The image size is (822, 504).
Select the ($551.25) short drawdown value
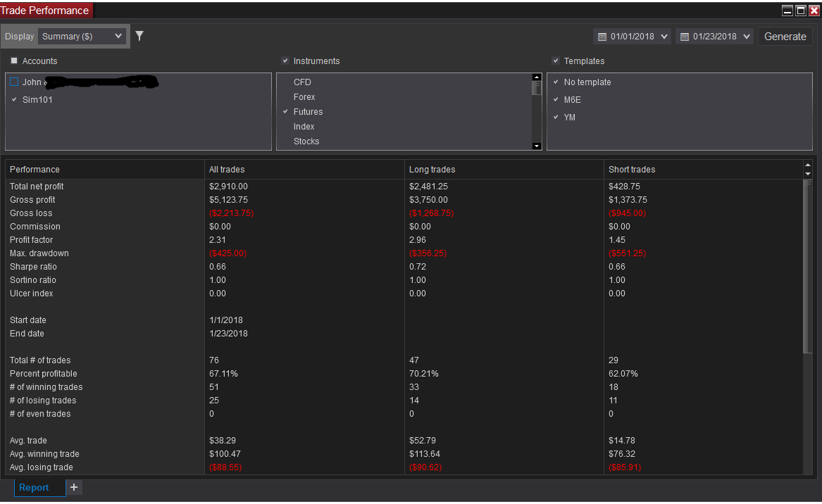(627, 253)
